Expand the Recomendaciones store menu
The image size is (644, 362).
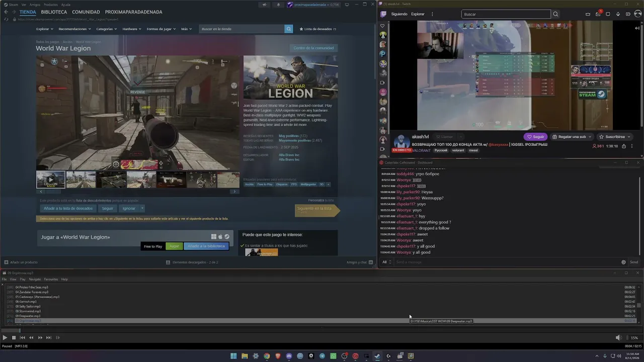pyautogui.click(x=74, y=29)
